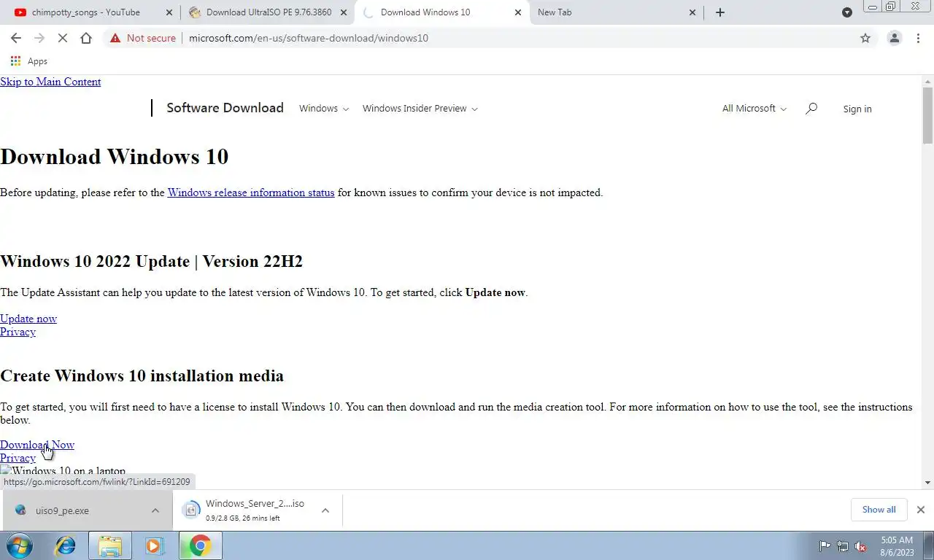
Task: Click the Download Now link
Action: (37, 445)
